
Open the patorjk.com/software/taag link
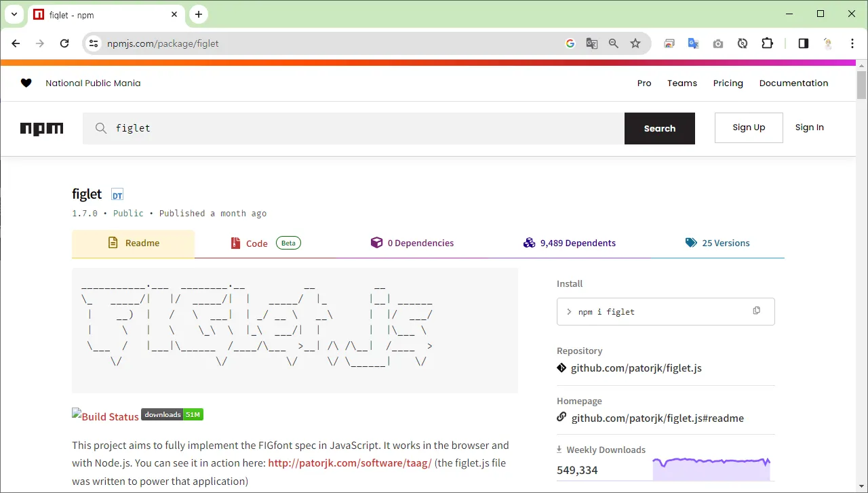click(350, 464)
